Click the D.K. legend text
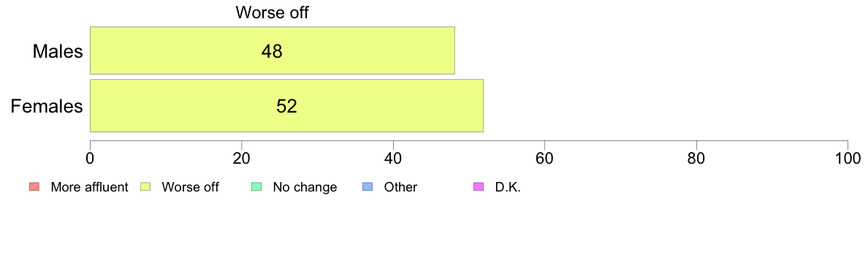This screenshot has width=868, height=269. pos(509,187)
